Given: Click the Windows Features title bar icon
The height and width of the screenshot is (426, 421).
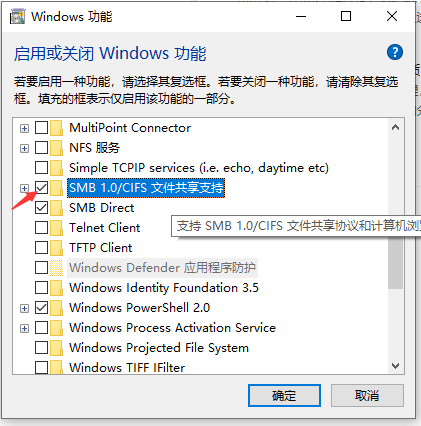Looking at the screenshot, I should 17,17.
